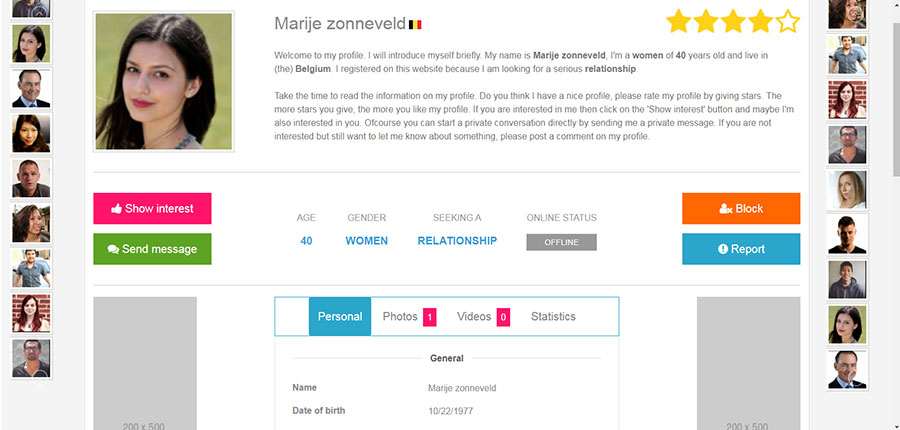Switch to the Photos tab

pos(408,317)
